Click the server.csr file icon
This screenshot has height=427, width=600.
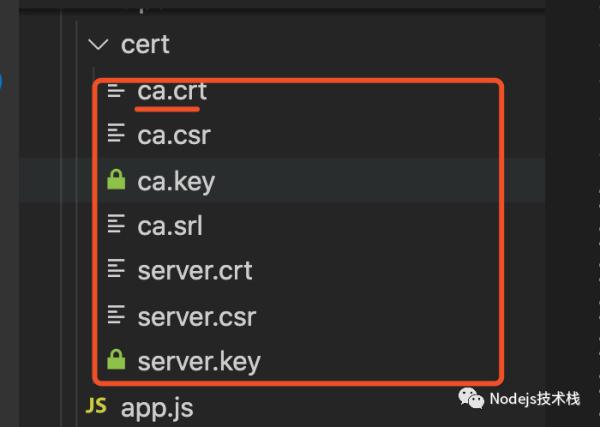point(116,316)
